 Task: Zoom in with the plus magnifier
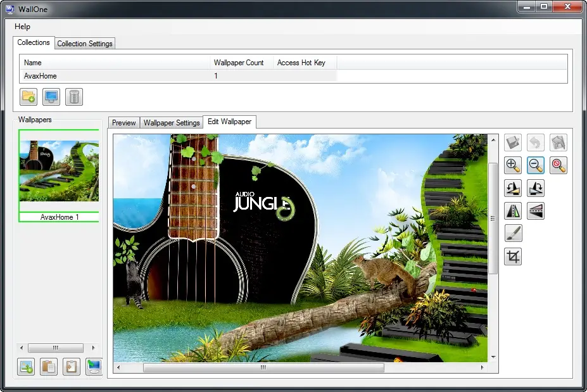(513, 165)
